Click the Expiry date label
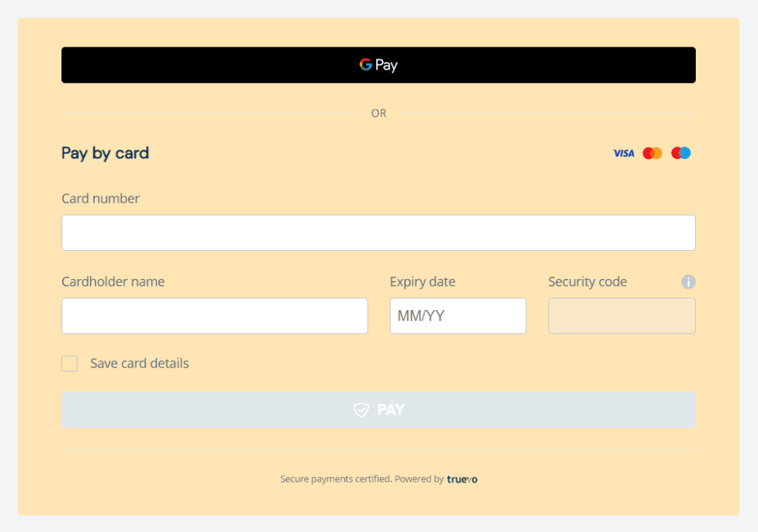758x532 pixels. [422, 282]
